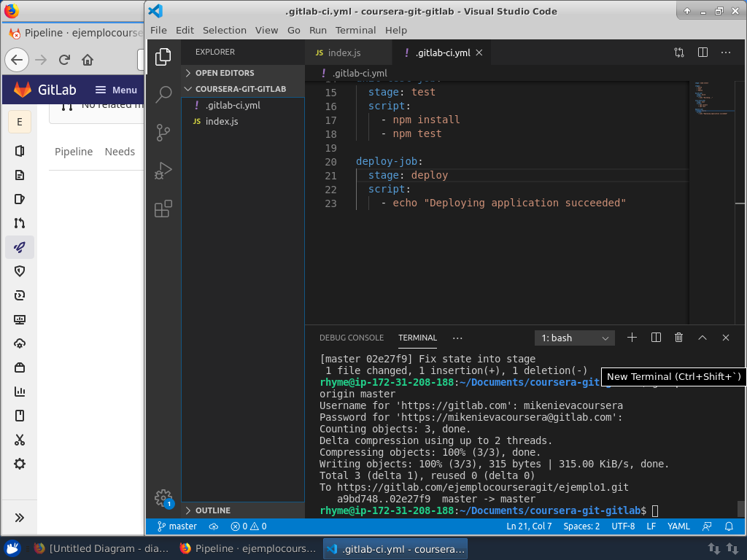Open the '1: bash' terminal dropdown
This screenshot has width=747, height=560.
(x=575, y=338)
